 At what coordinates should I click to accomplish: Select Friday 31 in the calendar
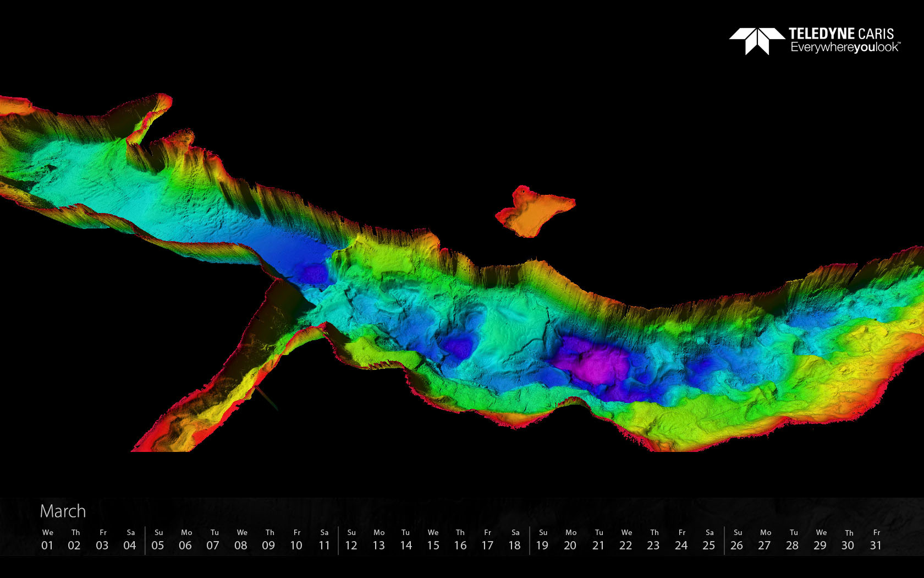(876, 540)
